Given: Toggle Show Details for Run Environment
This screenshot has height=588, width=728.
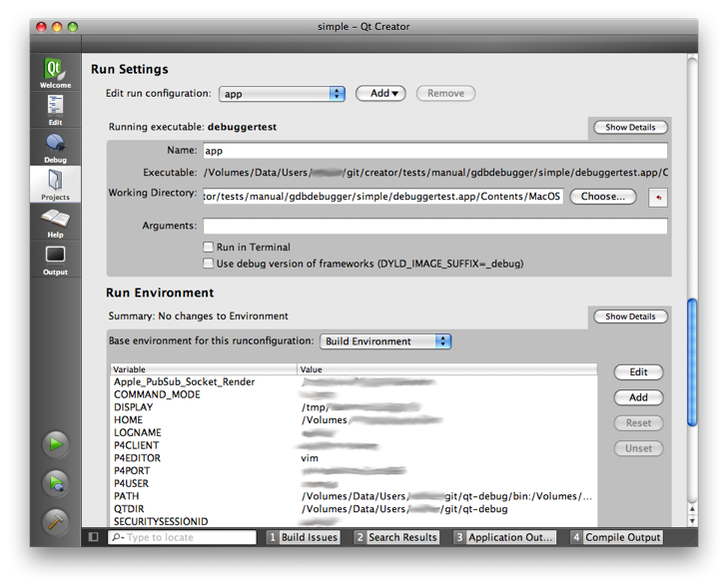Looking at the screenshot, I should pos(630,316).
